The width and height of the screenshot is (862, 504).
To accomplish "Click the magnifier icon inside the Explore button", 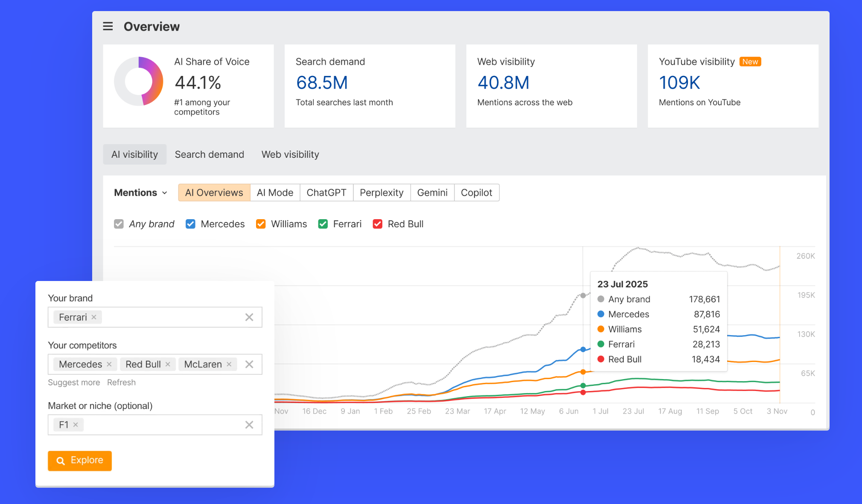I will [61, 461].
